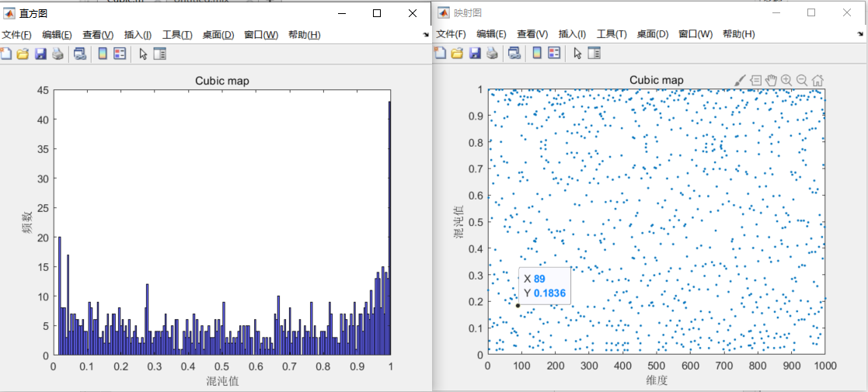Select the Pan hand tool above scatter plot
Image resolution: width=868 pixels, height=392 pixels.
(771, 81)
